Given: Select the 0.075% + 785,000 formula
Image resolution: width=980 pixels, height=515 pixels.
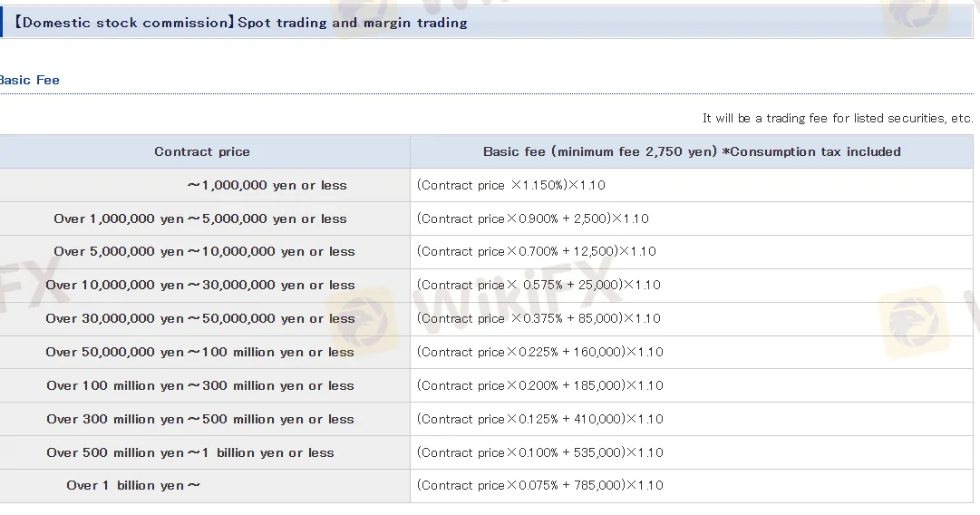Looking at the screenshot, I should 539,485.
